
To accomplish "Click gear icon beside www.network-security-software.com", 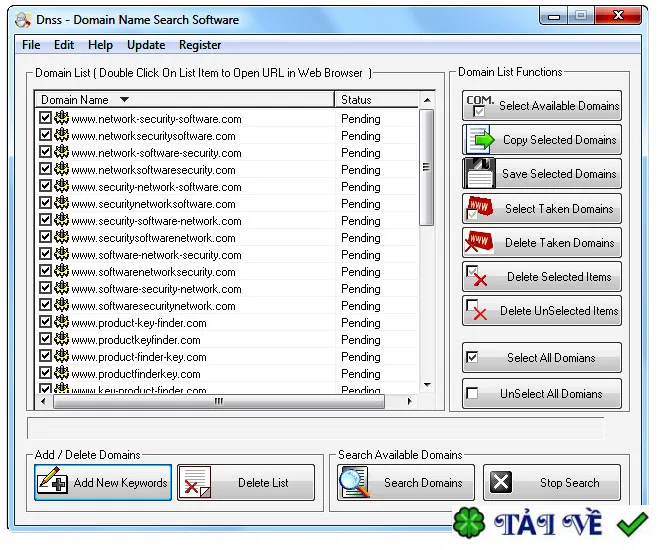I will (61, 118).
